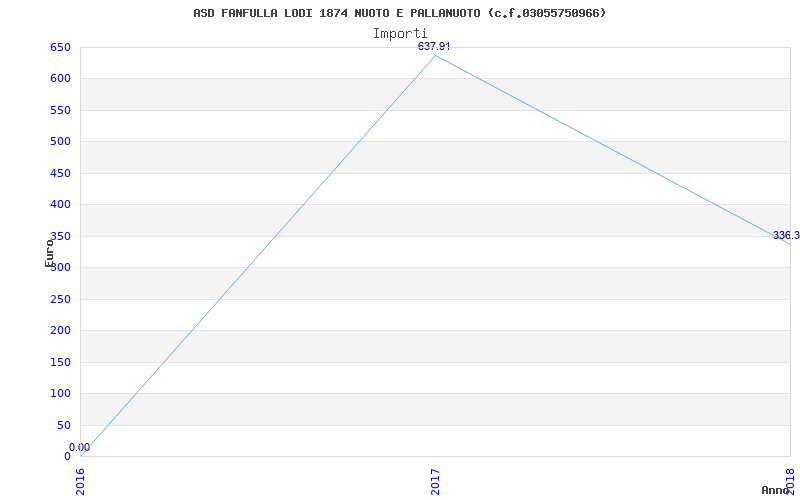Image resolution: width=800 pixels, height=500 pixels.
Task: Click the chart title ASD FANFULLA LODI 1874
Action: (x=399, y=13)
